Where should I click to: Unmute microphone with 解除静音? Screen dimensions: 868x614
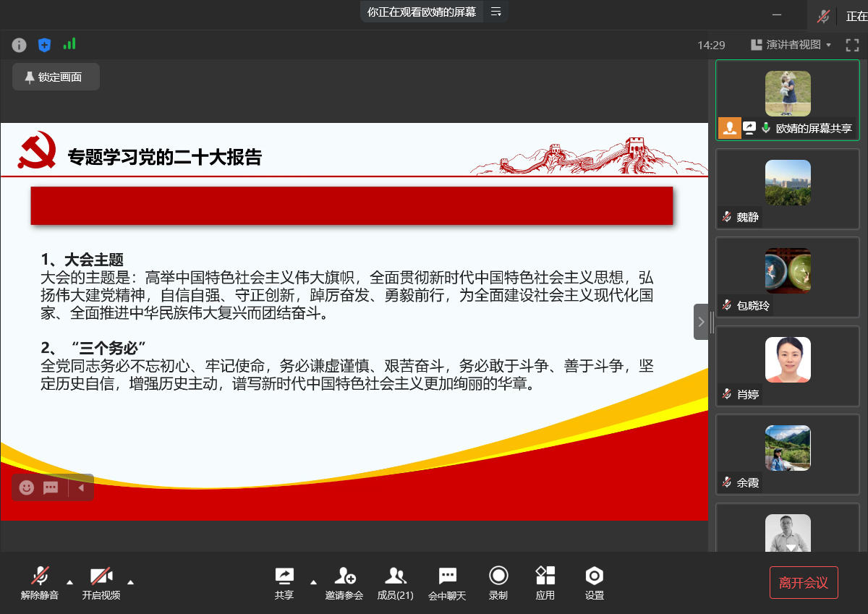click(x=40, y=582)
